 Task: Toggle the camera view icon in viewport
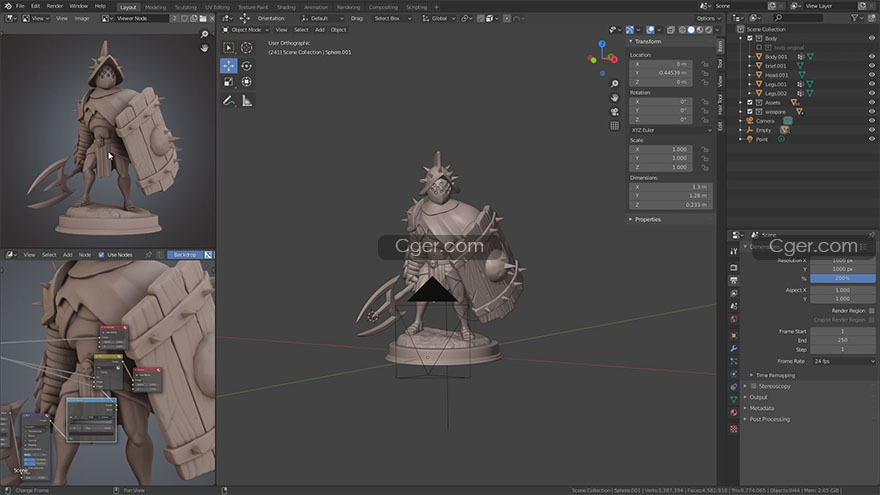coord(615,112)
